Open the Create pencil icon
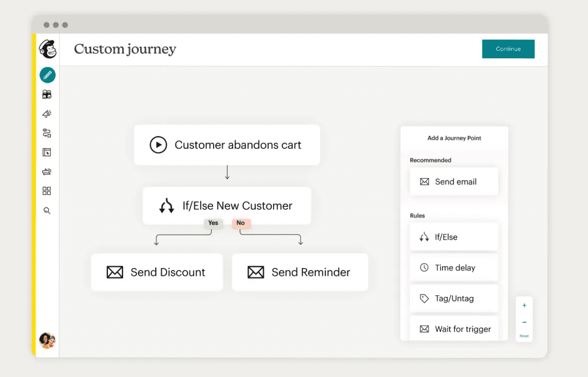Viewport: 588px width, 377px height. [47, 75]
